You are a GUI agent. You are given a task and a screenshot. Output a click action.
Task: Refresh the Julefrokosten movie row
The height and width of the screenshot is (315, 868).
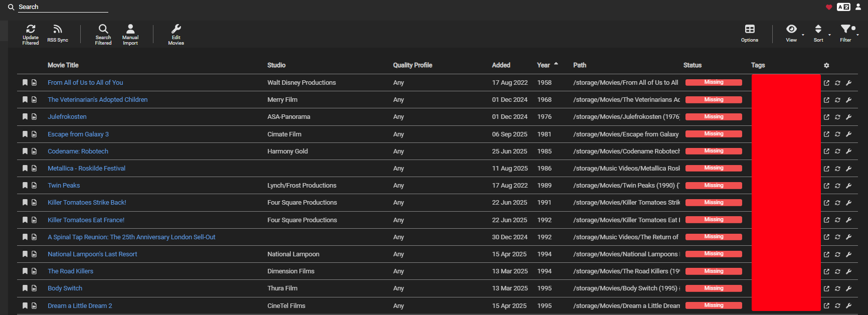837,117
